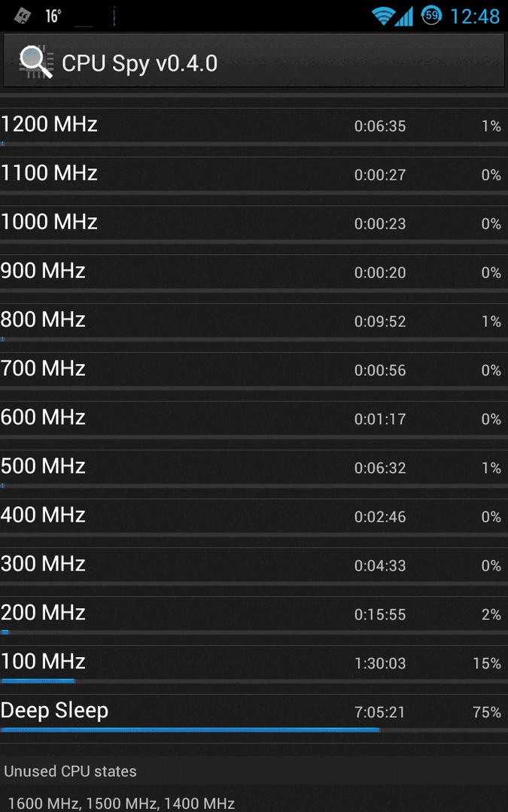Select the 1000 MHz frequency row
The height and width of the screenshot is (812, 508).
pos(254,226)
